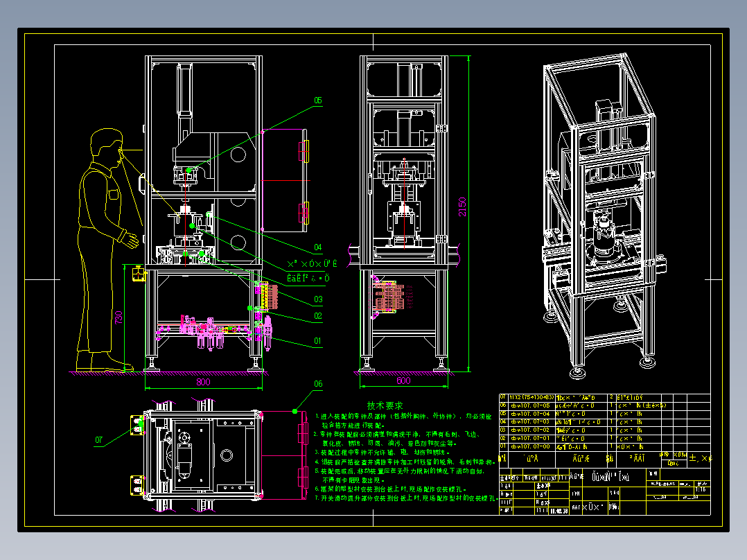This screenshot has width=747, height=560.
Task: Click parts list cell YIX2(75*130*83)
Action: point(531,398)
